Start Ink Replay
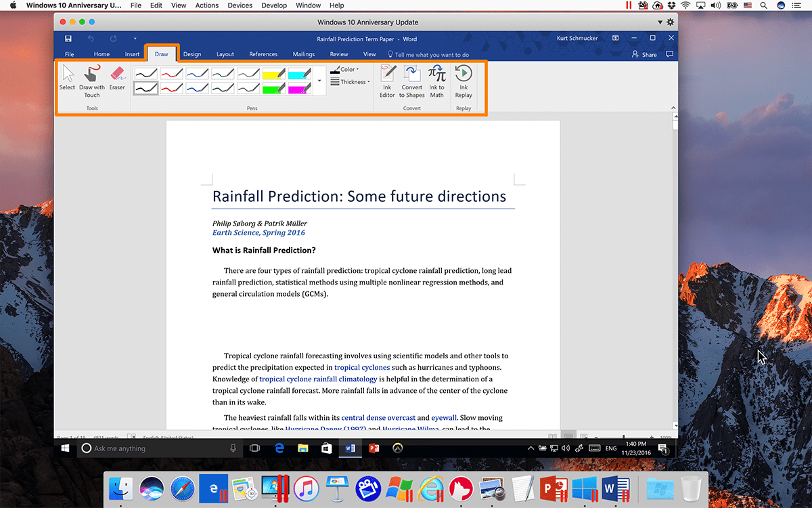 pyautogui.click(x=464, y=81)
